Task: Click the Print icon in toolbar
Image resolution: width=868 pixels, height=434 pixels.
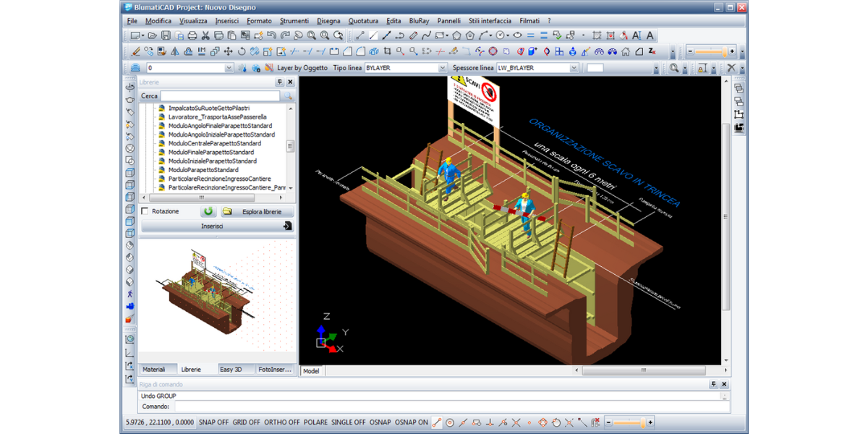Action: (x=192, y=35)
